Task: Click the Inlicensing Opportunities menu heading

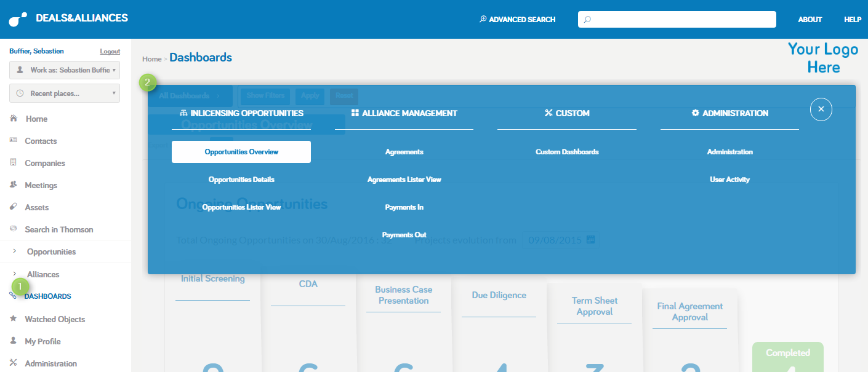Action: click(247, 113)
